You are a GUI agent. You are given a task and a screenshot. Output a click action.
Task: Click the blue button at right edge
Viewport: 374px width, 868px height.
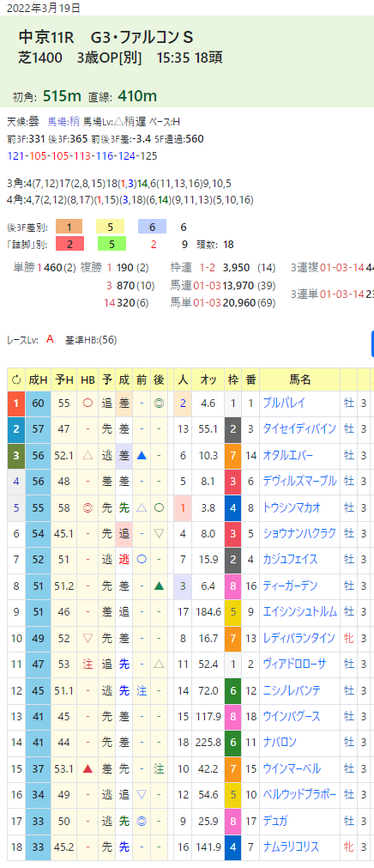[371, 343]
